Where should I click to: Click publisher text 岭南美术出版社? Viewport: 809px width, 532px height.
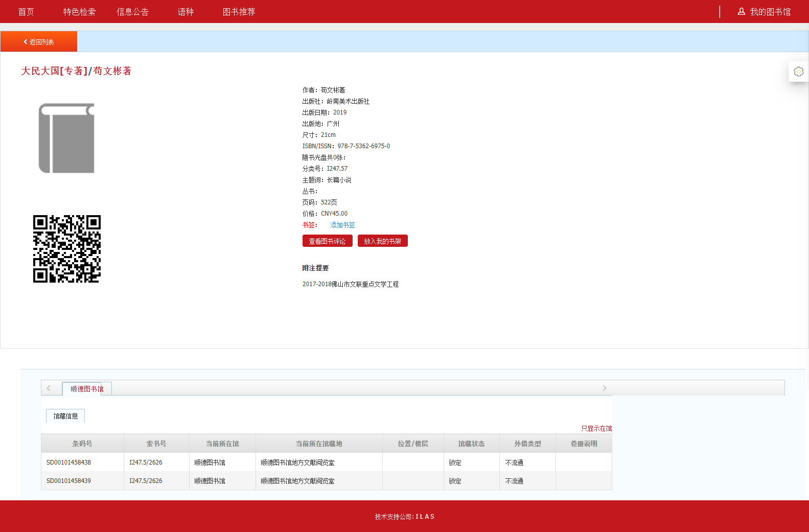[348, 101]
